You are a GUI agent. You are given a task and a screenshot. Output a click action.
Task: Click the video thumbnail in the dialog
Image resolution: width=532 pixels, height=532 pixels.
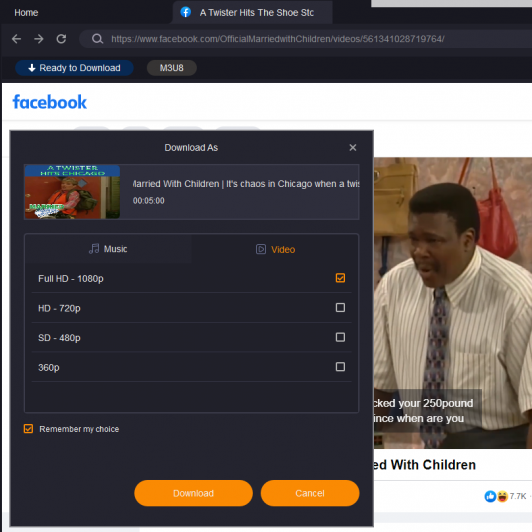pyautogui.click(x=72, y=192)
